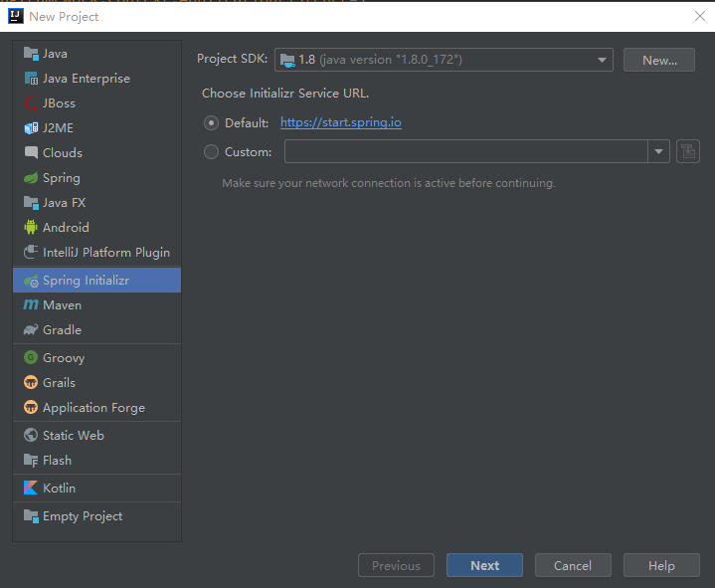Choose the Spring leaf icon
The width and height of the screenshot is (715, 588).
(31, 178)
